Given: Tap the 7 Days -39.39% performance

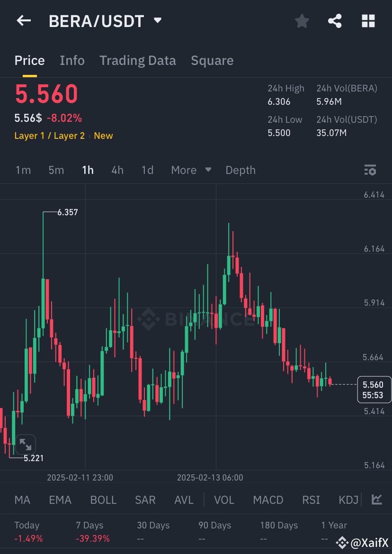Looking at the screenshot, I should tap(93, 532).
